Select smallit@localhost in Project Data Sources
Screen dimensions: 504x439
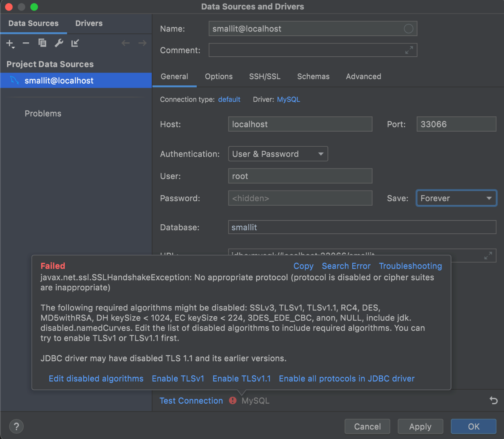click(x=59, y=81)
